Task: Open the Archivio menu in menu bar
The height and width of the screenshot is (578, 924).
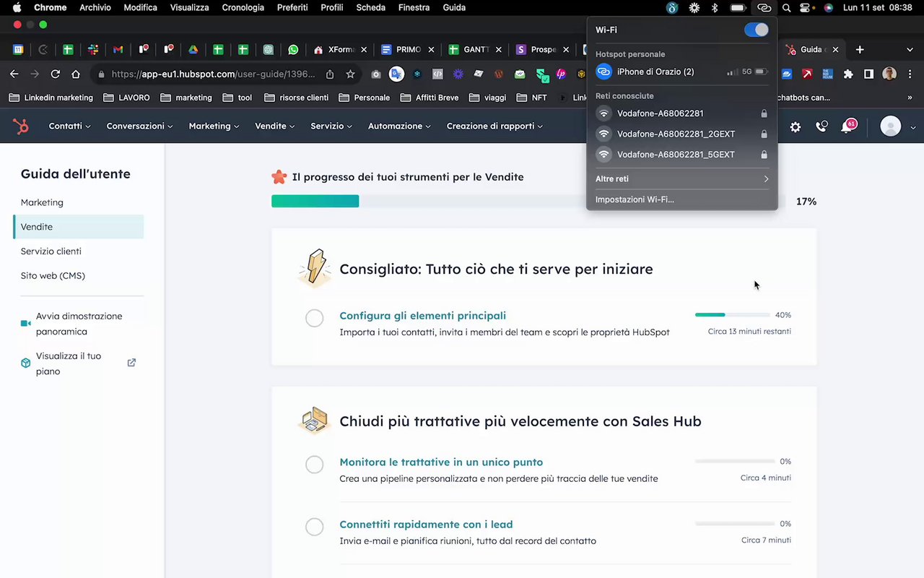Action: tap(95, 7)
